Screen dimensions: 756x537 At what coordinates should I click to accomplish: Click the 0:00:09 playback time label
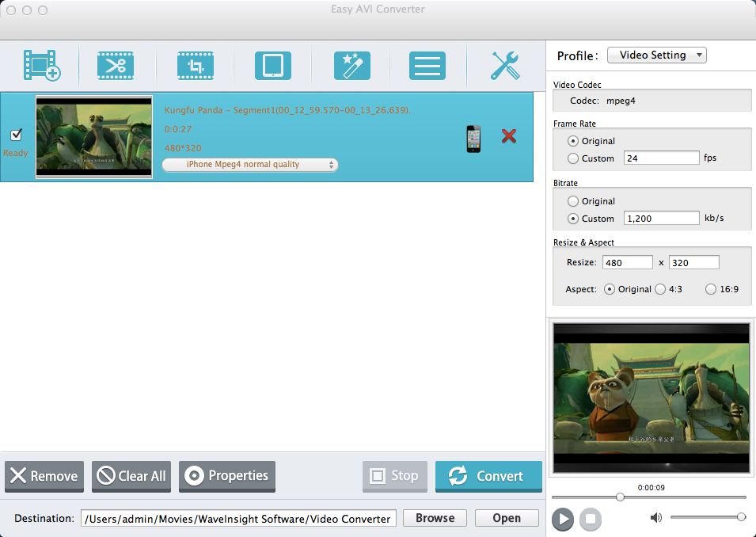point(651,487)
